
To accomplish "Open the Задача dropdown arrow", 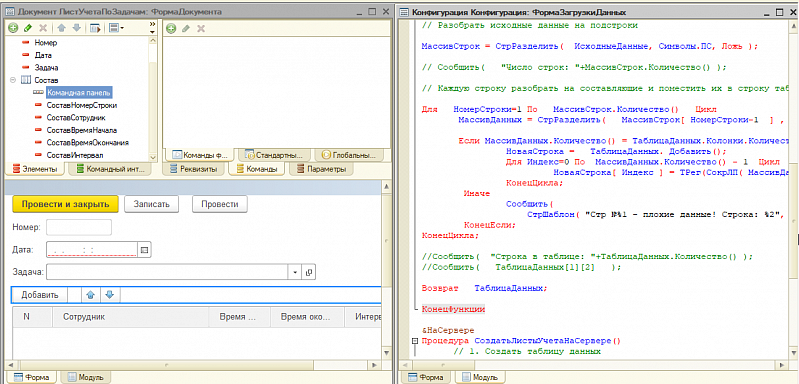I will pyautogui.click(x=296, y=272).
